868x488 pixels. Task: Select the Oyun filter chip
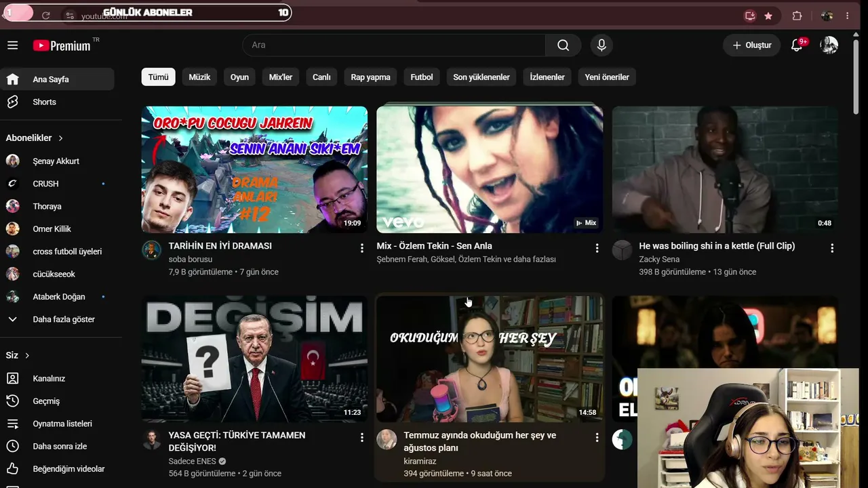(239, 77)
